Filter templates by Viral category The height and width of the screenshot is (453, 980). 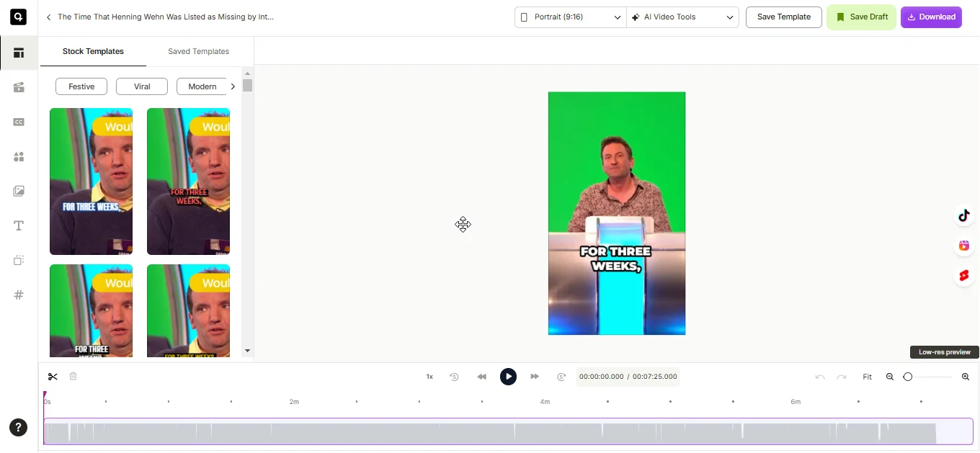coord(142,86)
